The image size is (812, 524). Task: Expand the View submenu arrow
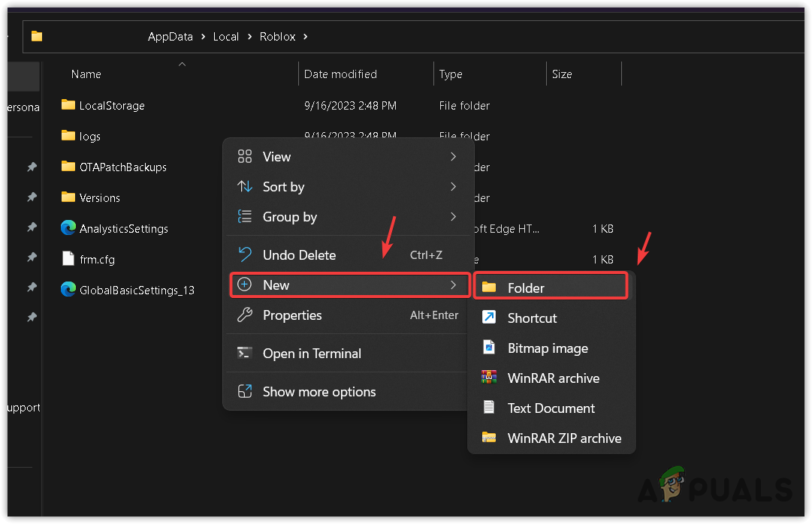pyautogui.click(x=453, y=156)
